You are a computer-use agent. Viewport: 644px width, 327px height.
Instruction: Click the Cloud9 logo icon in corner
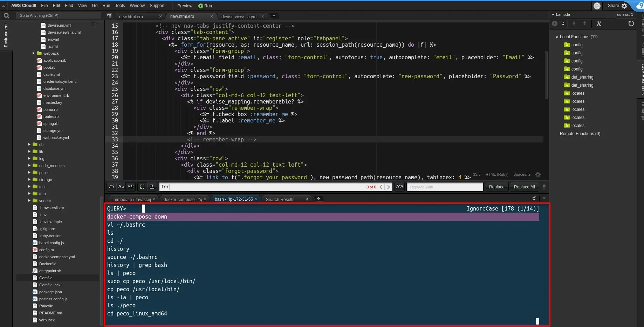click(x=640, y=5)
